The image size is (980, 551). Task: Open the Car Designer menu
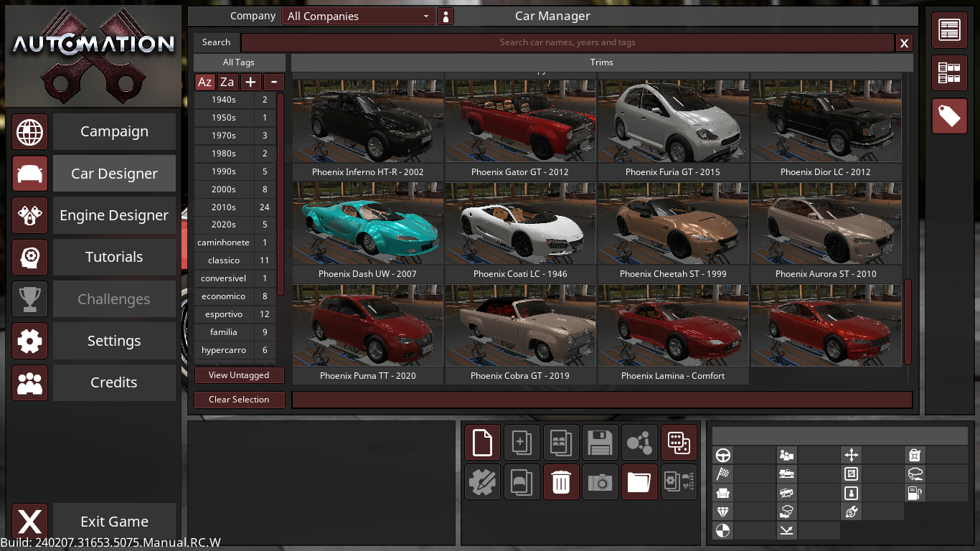point(114,174)
